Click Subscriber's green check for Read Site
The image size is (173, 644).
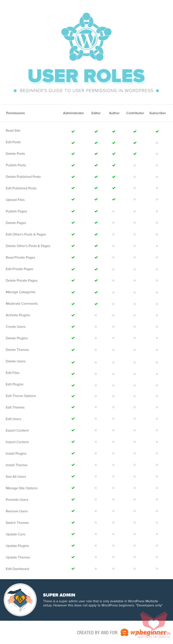click(x=157, y=131)
